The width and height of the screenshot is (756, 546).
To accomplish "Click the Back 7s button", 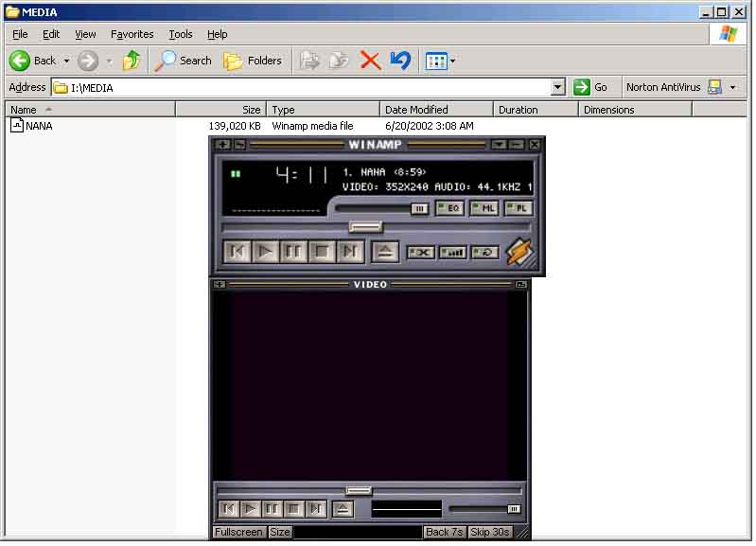I will pos(444,532).
